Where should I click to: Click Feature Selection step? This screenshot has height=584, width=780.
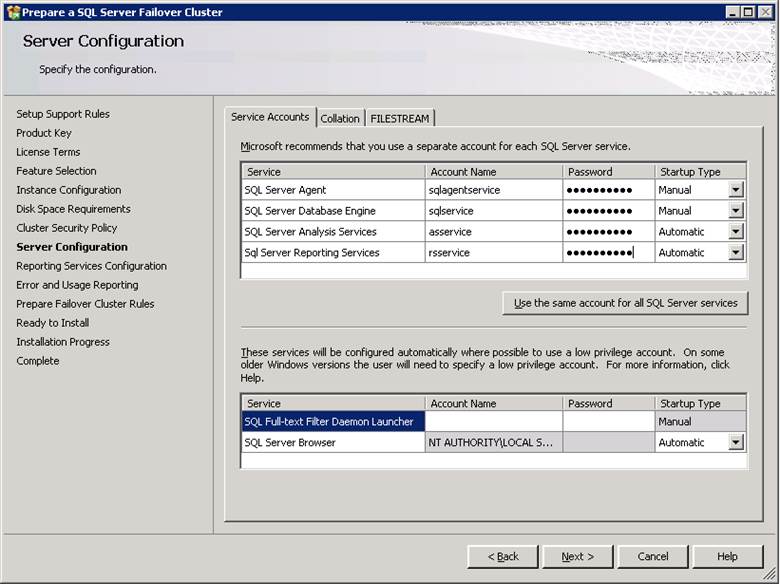pos(56,171)
